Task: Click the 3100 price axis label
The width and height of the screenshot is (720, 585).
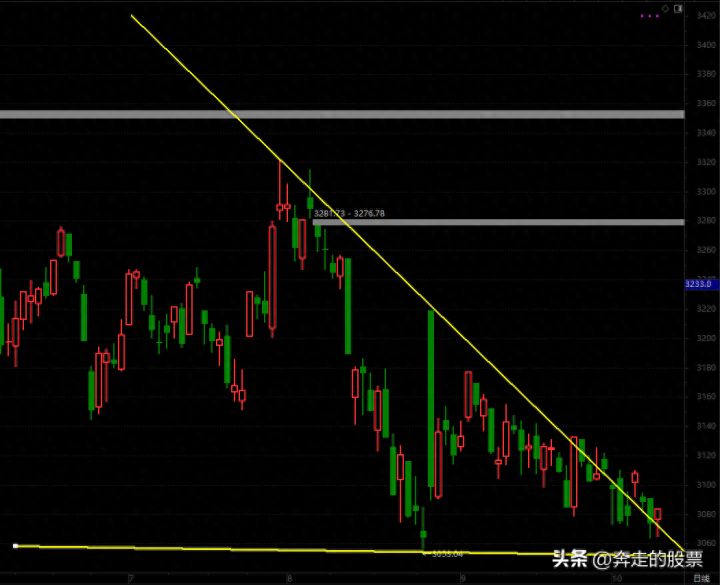Action: 706,484
